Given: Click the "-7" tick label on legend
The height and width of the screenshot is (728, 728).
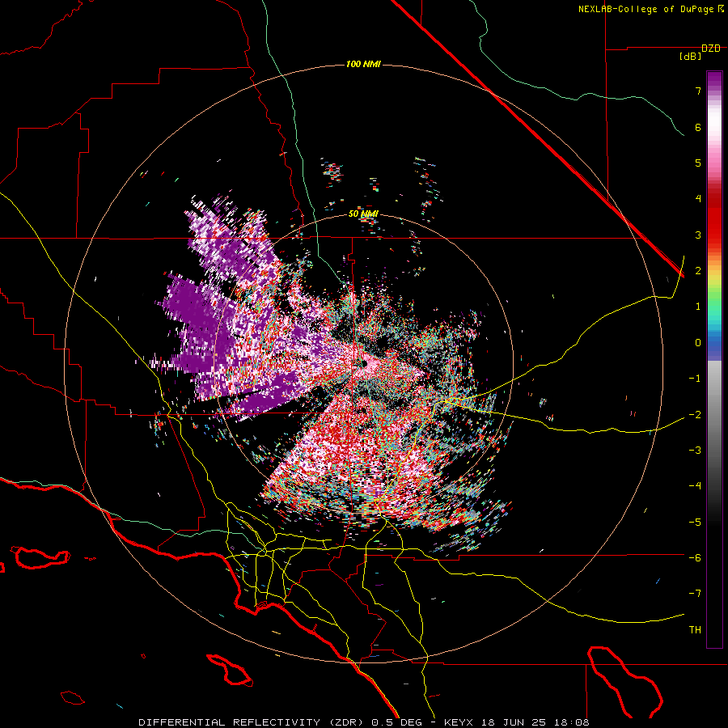Looking at the screenshot, I should pos(695,594).
